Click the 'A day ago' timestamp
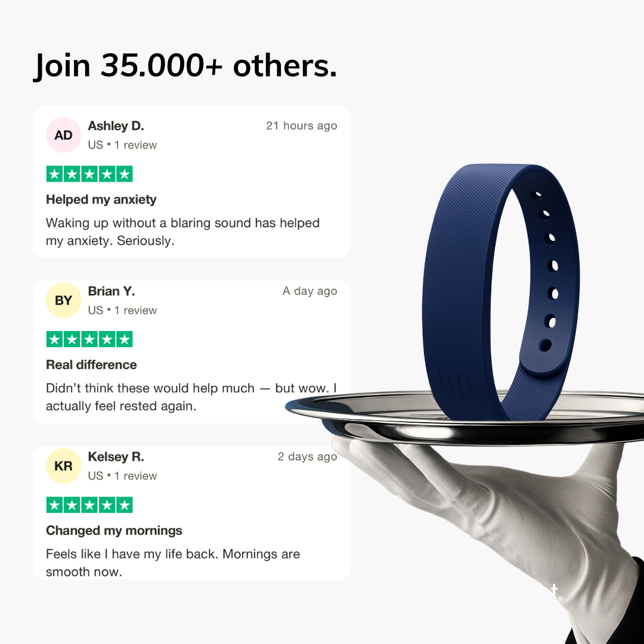This screenshot has height=644, width=644. [309, 291]
